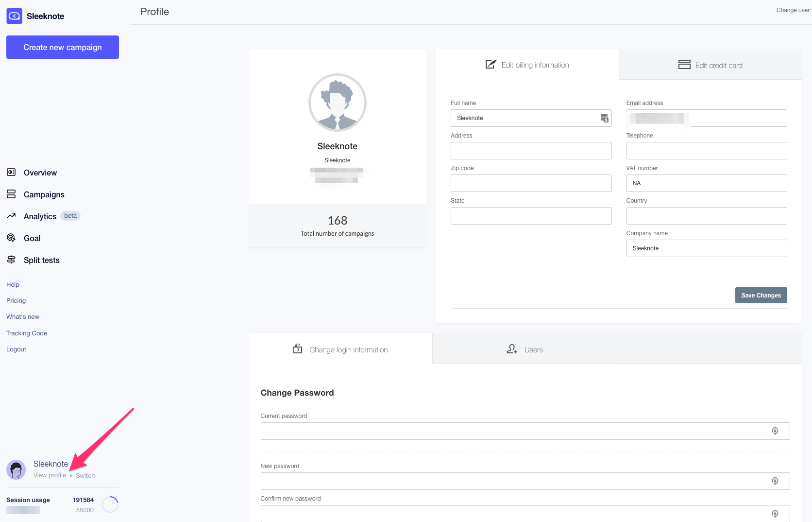
Task: Open the Tracking Code link
Action: click(x=27, y=333)
